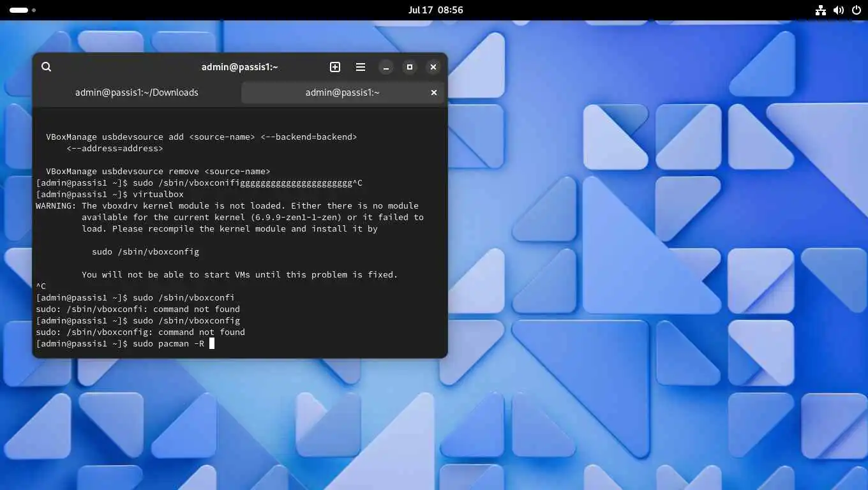
Task: Click the 'VBoxManage usbdevsource remove <source-name>' line
Action: click(158, 172)
